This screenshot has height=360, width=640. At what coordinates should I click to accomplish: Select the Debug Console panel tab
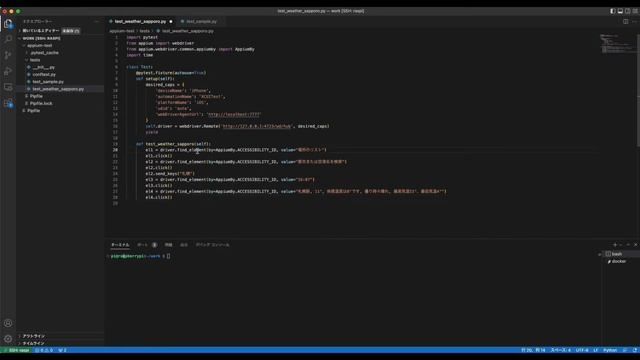click(x=212, y=244)
